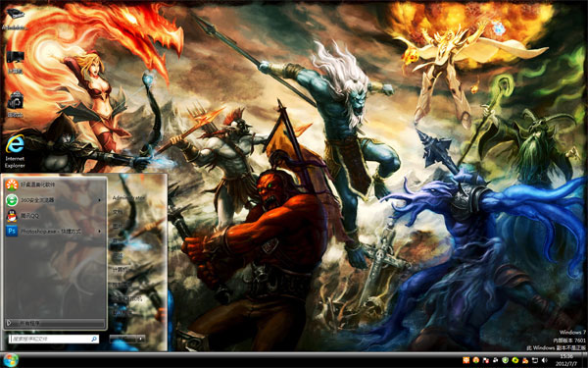
Task: Click the Windows Start orb
Action: [x=10, y=360]
